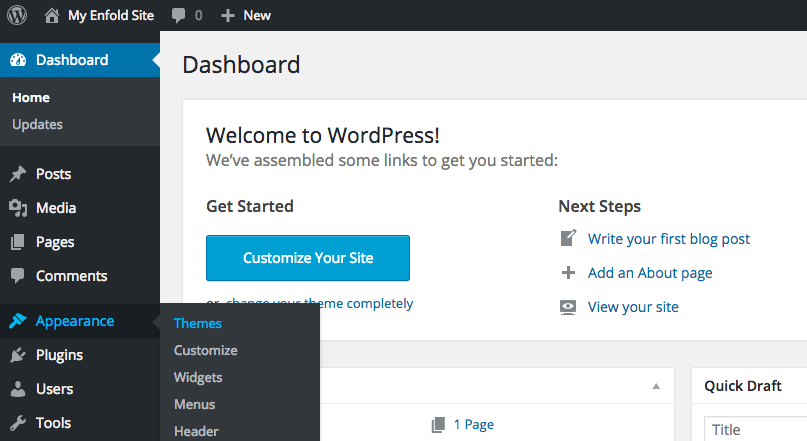Click the Tools wrench icon
This screenshot has height=441, width=807.
[18, 422]
